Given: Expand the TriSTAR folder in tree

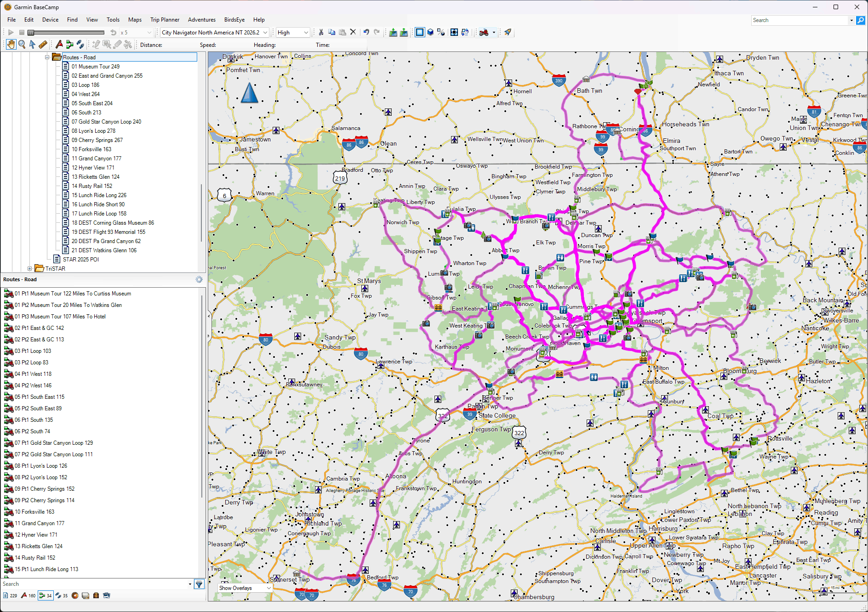Looking at the screenshot, I should pos(30,269).
